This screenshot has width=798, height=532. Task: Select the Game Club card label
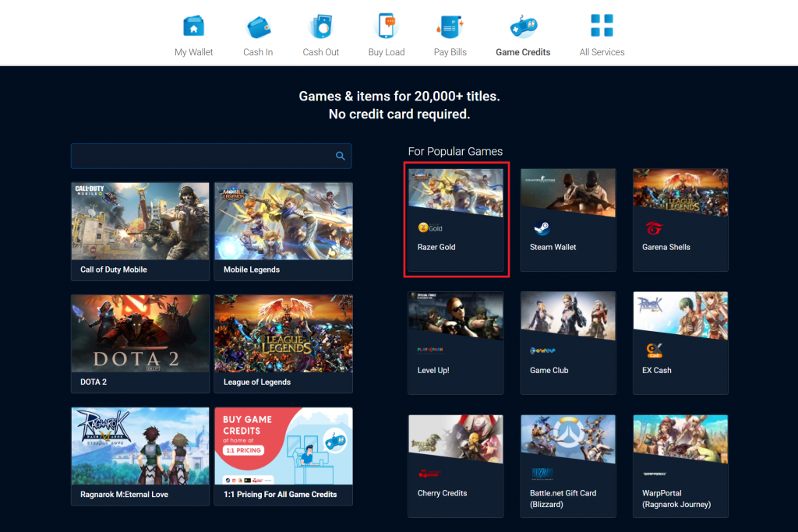point(549,370)
